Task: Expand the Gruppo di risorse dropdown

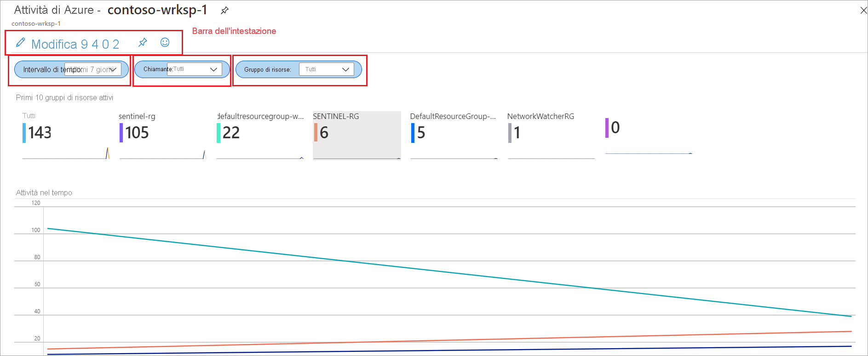Action: click(x=327, y=69)
